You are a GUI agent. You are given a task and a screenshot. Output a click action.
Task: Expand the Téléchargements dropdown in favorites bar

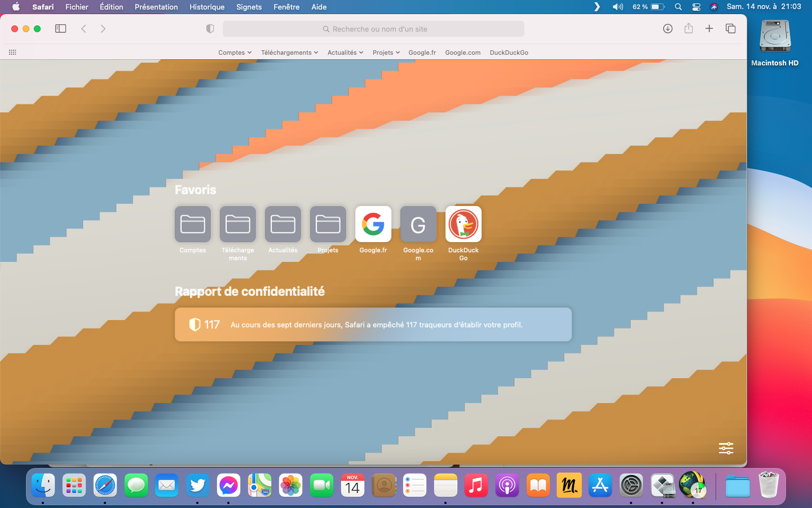290,52
